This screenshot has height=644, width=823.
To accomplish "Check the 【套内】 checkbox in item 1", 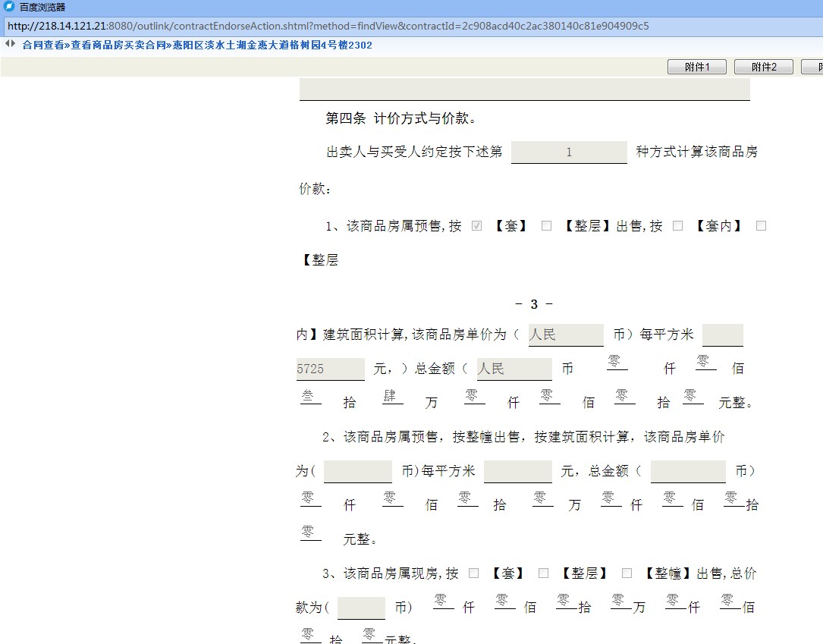I will tap(678, 226).
